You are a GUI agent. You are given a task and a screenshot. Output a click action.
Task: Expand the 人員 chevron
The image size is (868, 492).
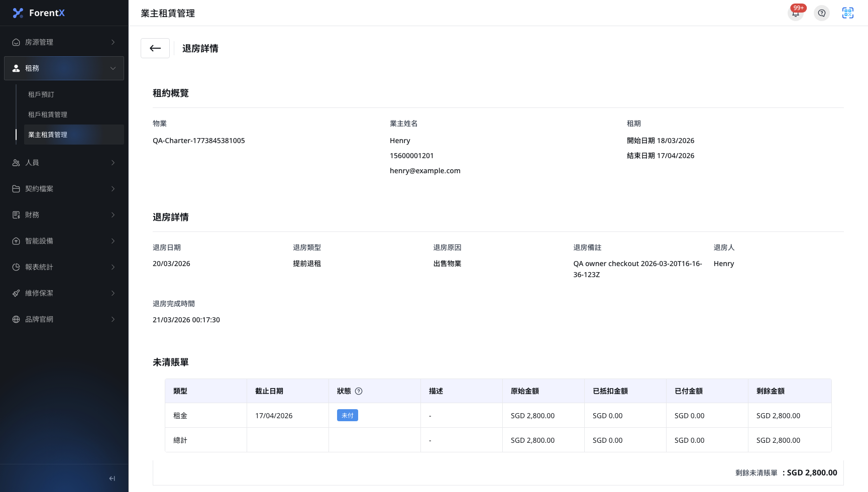tap(113, 163)
